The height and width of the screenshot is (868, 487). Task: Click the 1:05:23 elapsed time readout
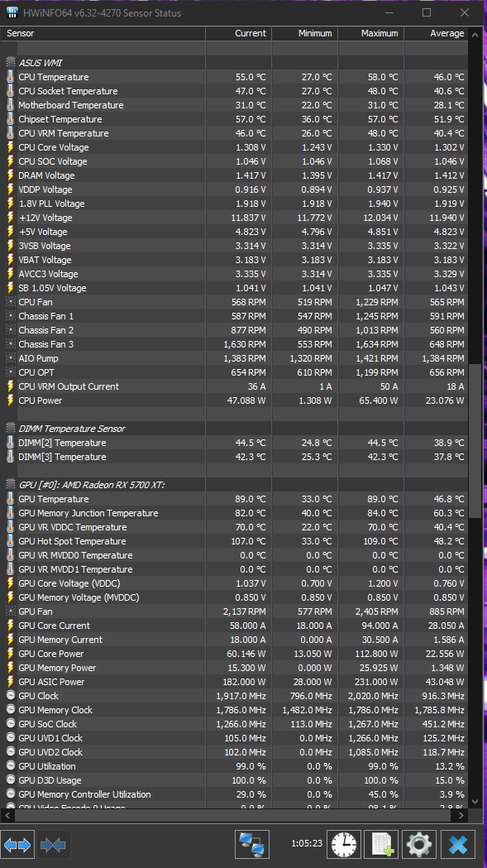pos(307,843)
